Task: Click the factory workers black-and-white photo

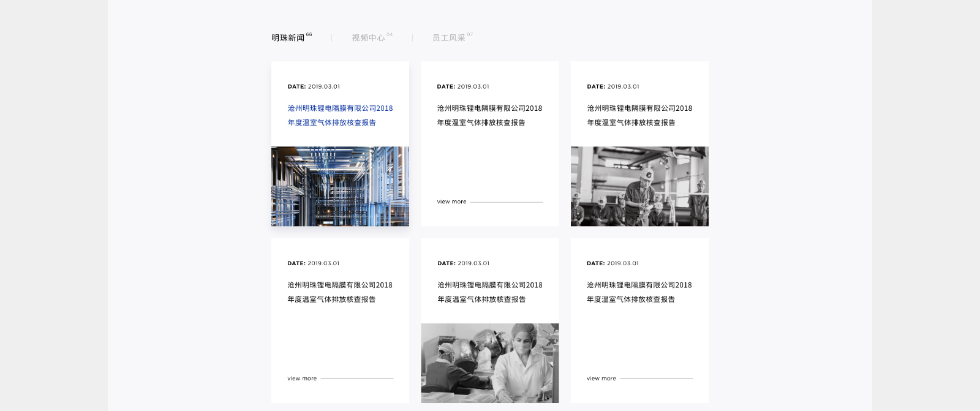Action: [639, 186]
